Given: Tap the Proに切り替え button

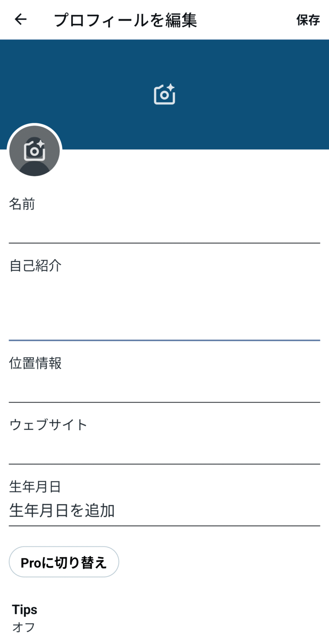Looking at the screenshot, I should click(64, 562).
